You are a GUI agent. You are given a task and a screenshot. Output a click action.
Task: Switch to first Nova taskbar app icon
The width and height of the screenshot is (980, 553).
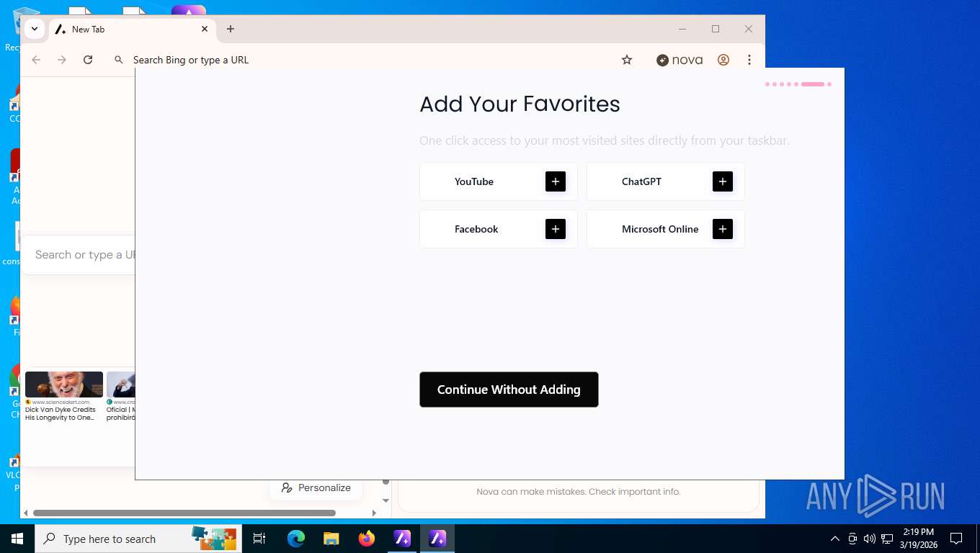coord(402,539)
